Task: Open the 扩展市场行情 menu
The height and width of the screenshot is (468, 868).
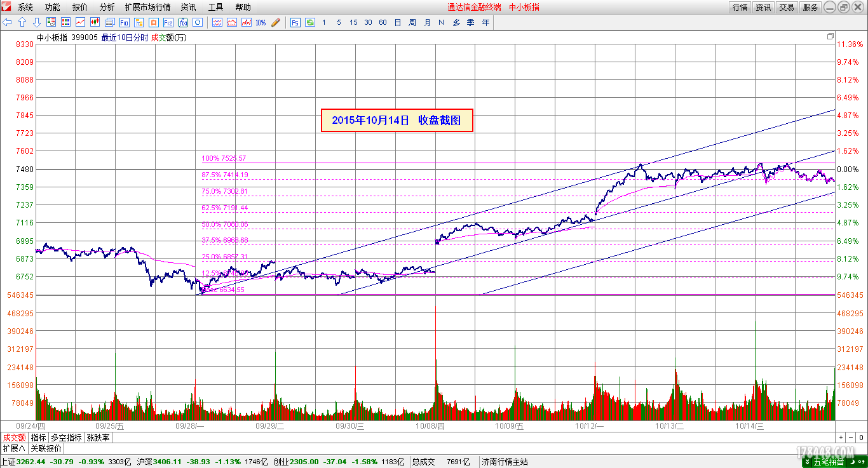Action: tap(147, 7)
